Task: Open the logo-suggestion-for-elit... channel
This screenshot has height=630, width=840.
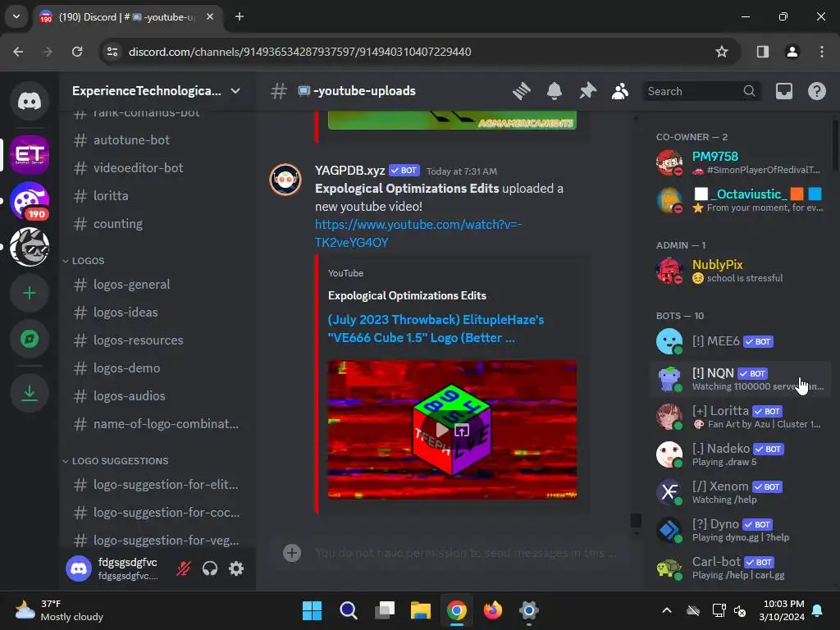Action: pos(157,485)
